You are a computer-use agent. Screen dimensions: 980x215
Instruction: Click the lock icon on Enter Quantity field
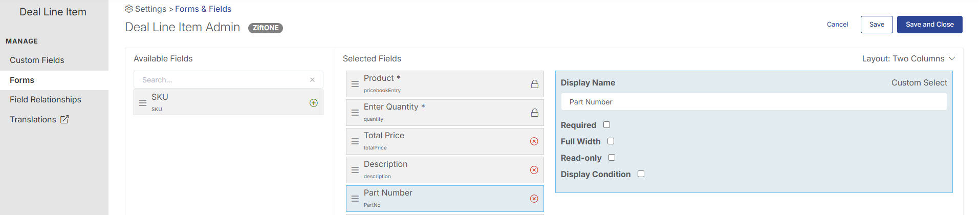point(534,113)
